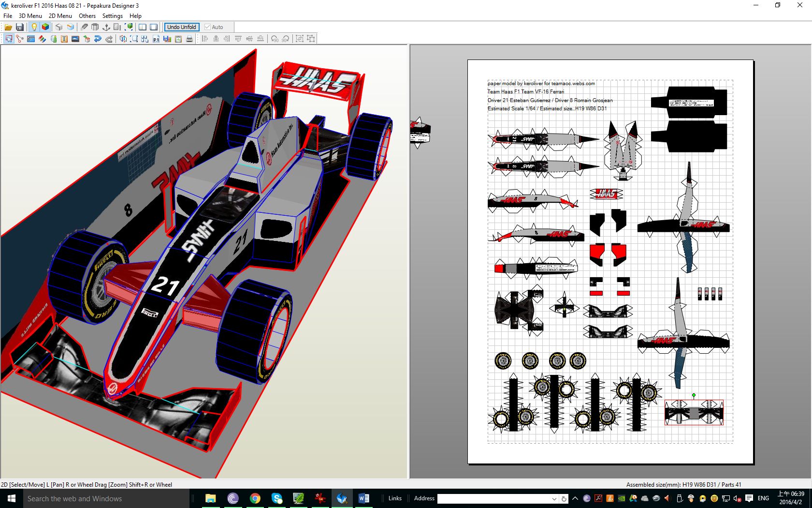This screenshot has height=508, width=812.
Task: Expand the taskbar Address dropdown arrow
Action: [x=554, y=499]
